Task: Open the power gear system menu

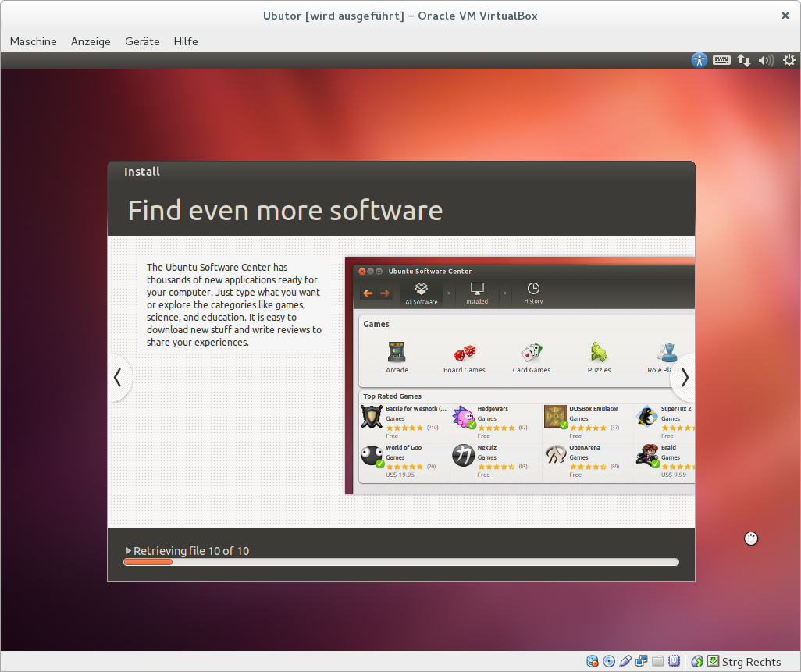Action: [x=789, y=60]
